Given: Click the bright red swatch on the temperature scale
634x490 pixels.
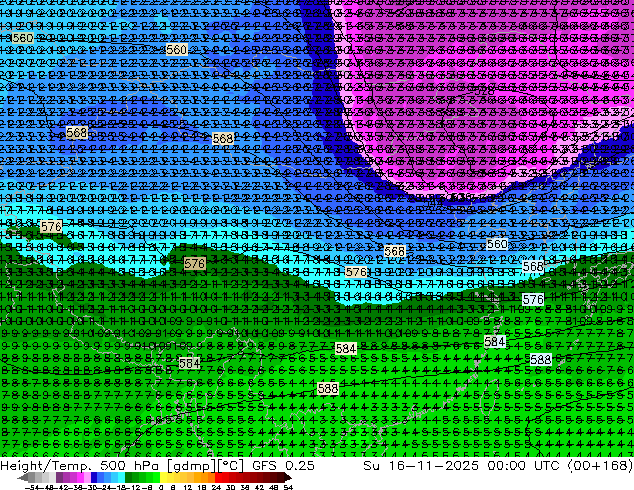Looking at the screenshot, I should tap(218, 478).
